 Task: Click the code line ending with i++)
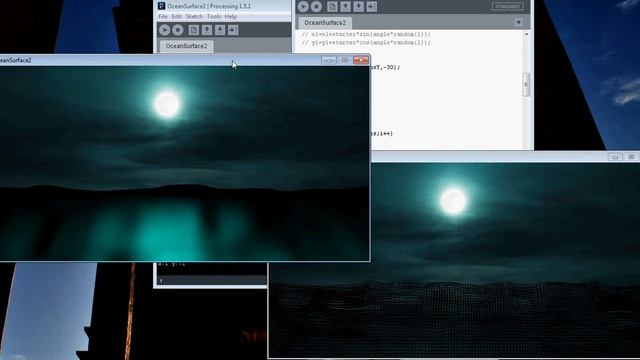(382, 133)
